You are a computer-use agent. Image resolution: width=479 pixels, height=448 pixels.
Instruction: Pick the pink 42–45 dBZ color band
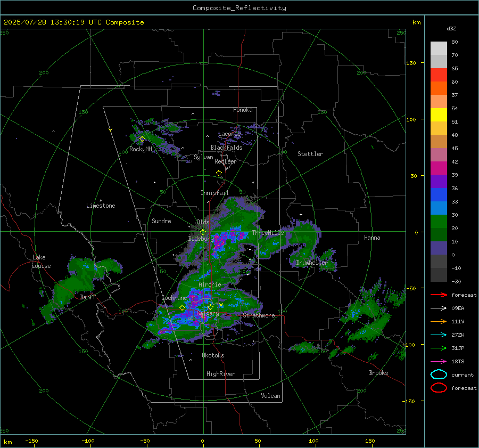(439, 155)
